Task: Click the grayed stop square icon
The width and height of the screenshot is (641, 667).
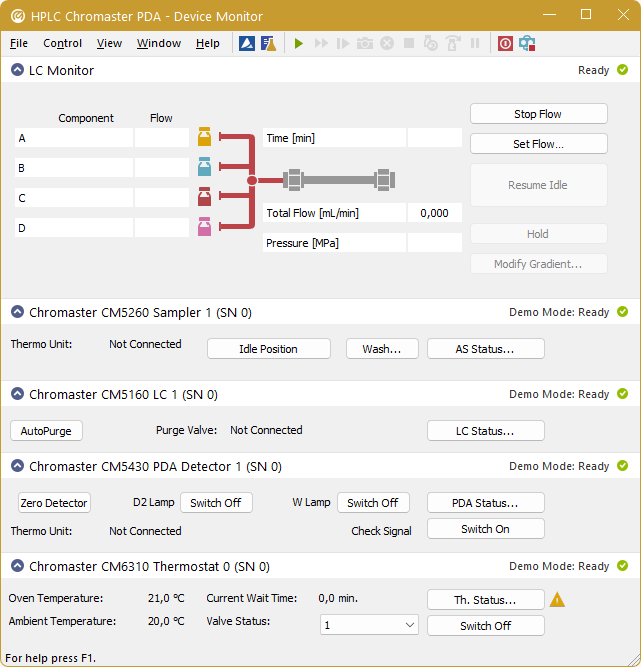Action: (x=409, y=43)
